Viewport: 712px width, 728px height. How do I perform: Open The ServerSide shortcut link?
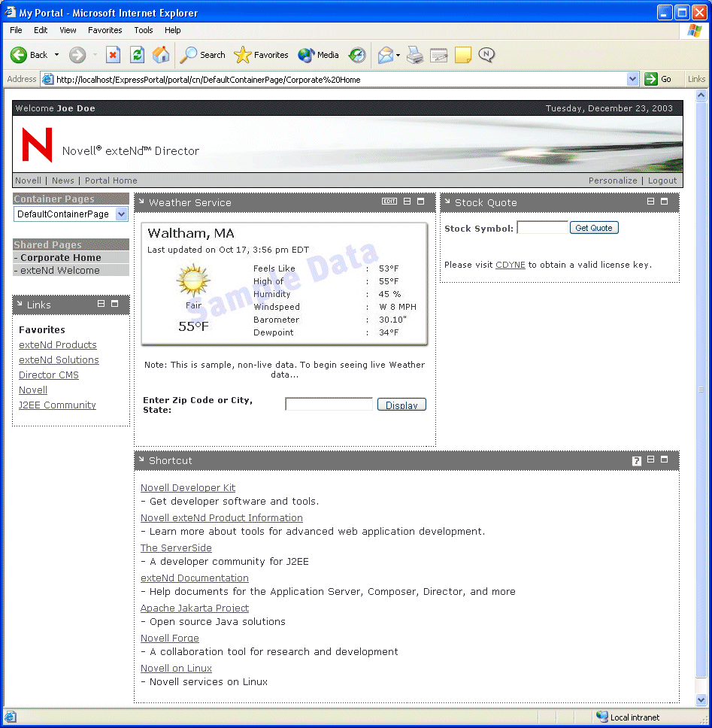coord(176,548)
